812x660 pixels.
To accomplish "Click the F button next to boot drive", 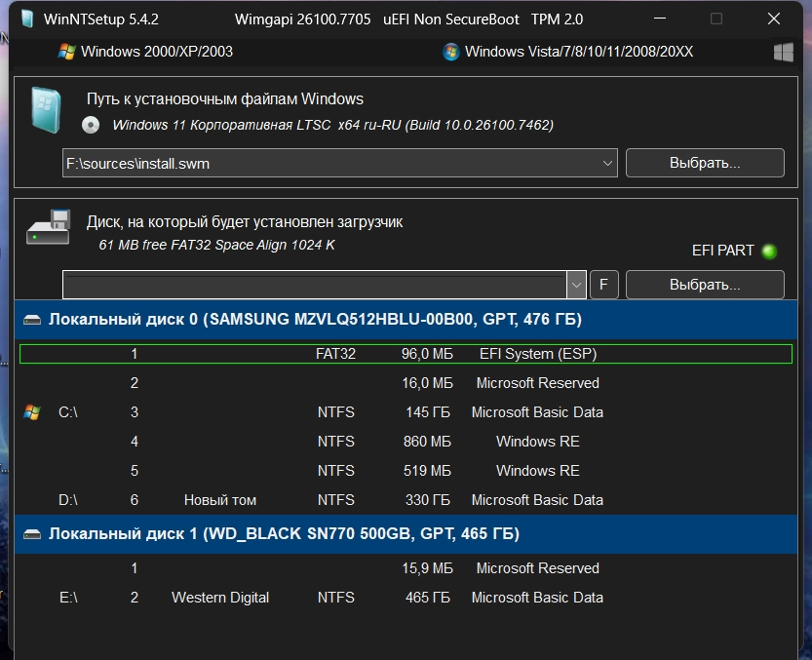I will click(x=603, y=285).
